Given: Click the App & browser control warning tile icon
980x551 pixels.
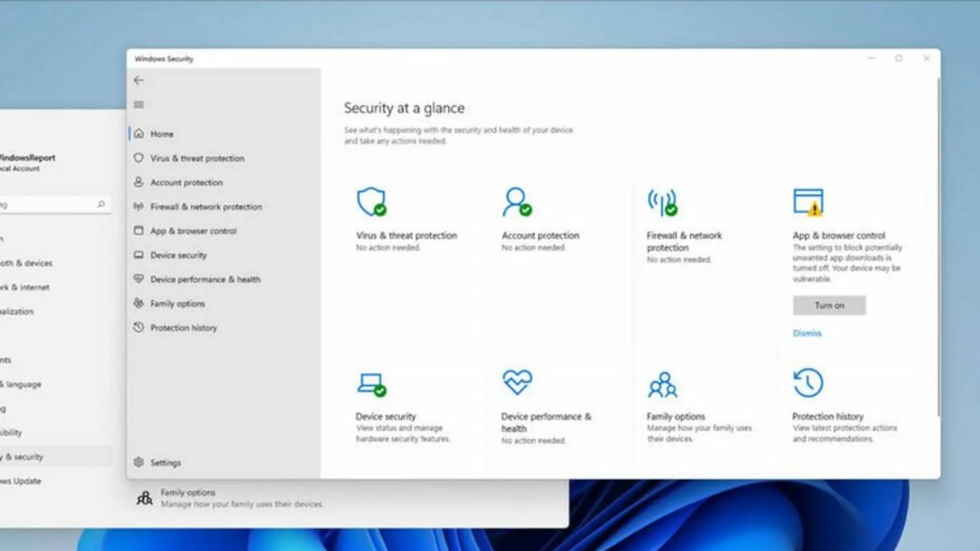Looking at the screenshot, I should 808,202.
